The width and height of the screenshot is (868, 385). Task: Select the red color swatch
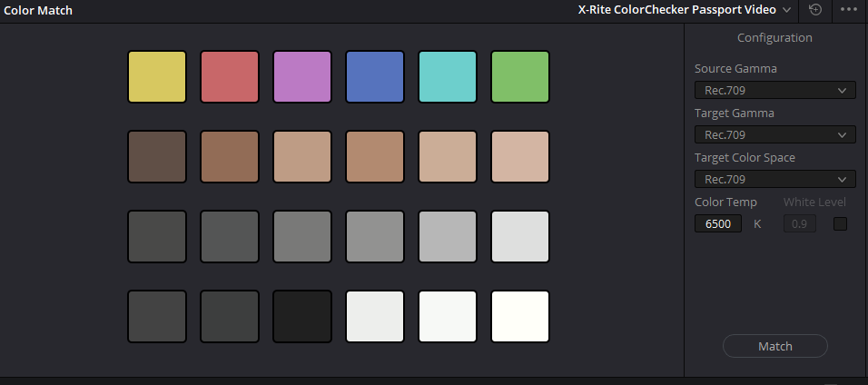point(230,77)
